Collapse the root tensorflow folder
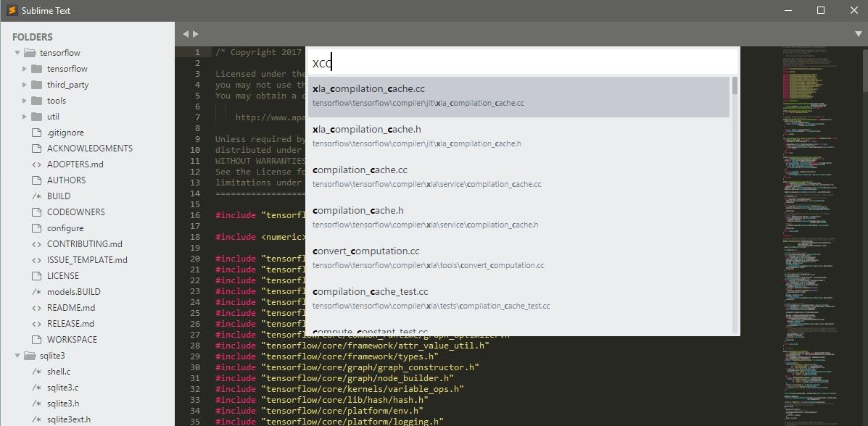The height and width of the screenshot is (426, 868). click(x=17, y=53)
